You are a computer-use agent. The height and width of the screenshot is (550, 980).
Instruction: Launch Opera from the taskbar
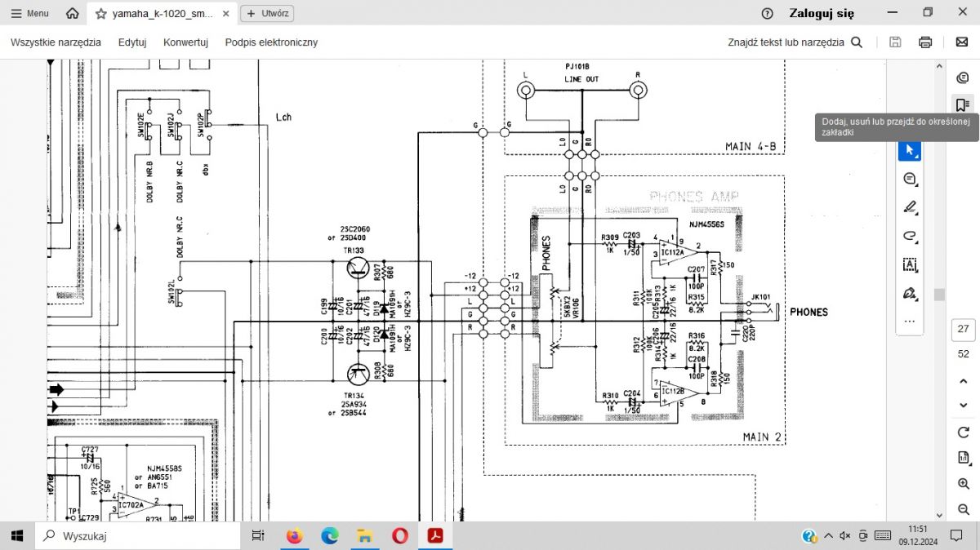coord(400,536)
